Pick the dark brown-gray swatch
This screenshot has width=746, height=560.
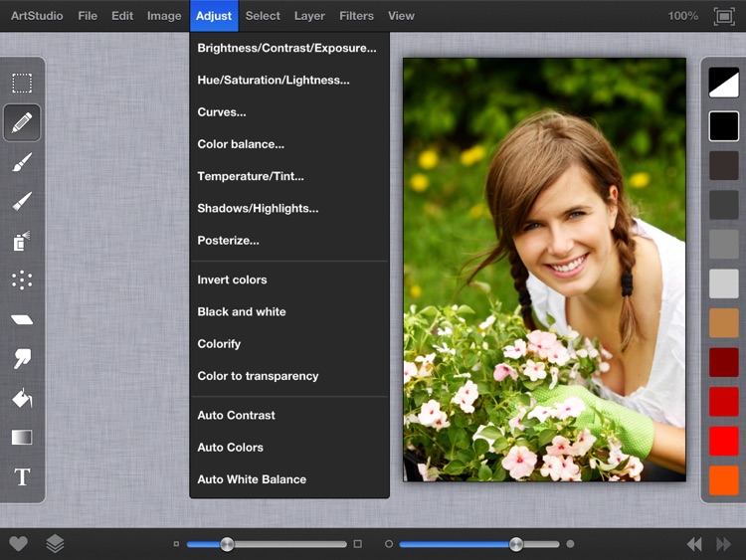pyautogui.click(x=724, y=165)
